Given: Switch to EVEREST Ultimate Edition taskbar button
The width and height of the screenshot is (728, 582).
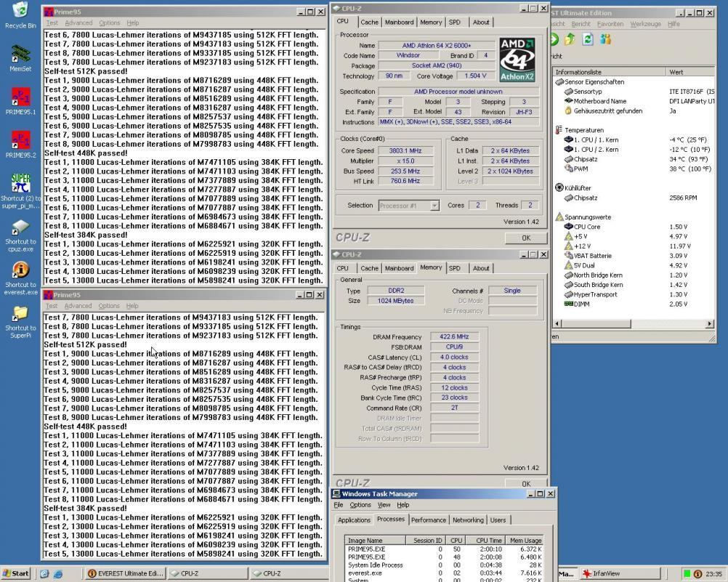Looking at the screenshot, I should click(x=126, y=573).
